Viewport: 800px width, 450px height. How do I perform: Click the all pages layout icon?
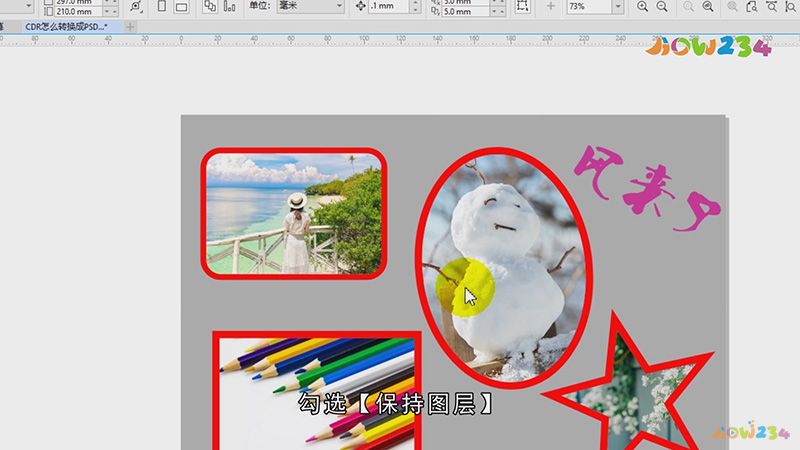coord(210,6)
